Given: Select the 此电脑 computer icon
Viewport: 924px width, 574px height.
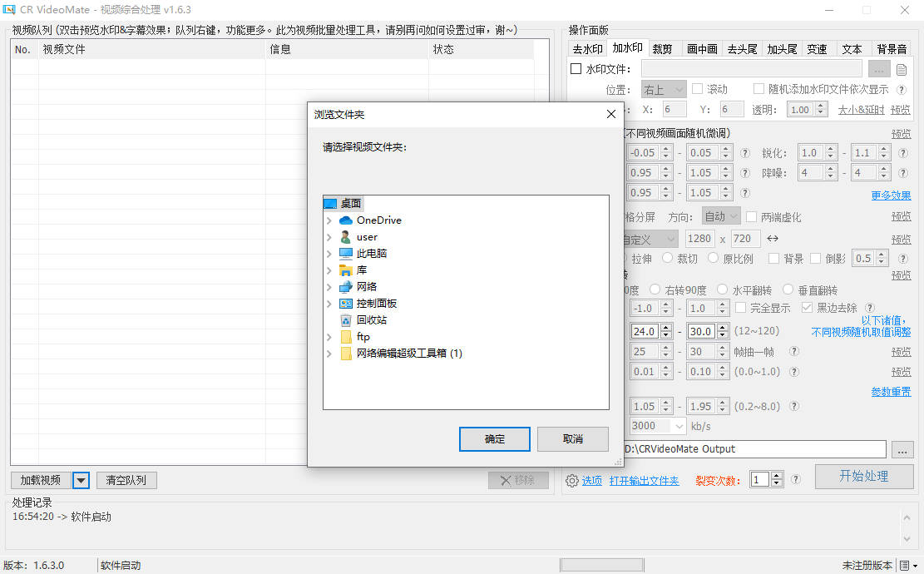Looking at the screenshot, I should (346, 254).
